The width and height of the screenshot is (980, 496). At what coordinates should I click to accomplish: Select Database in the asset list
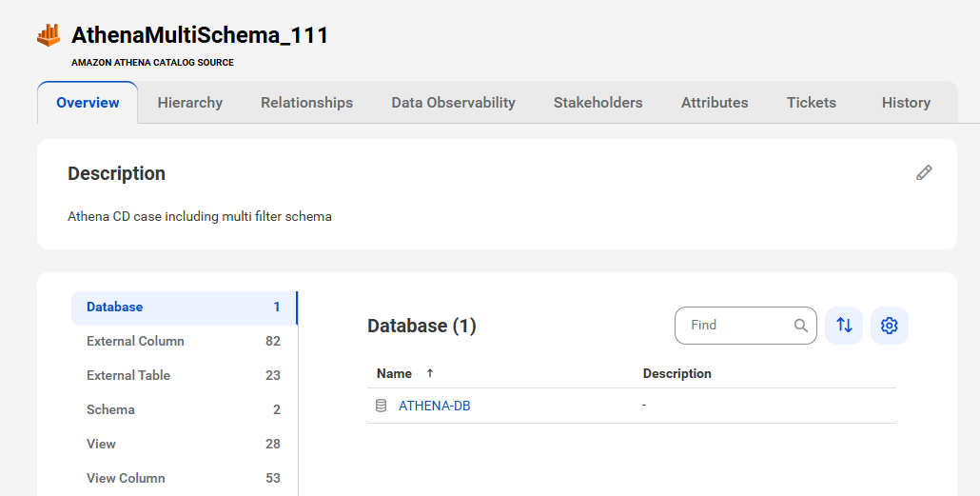click(184, 308)
